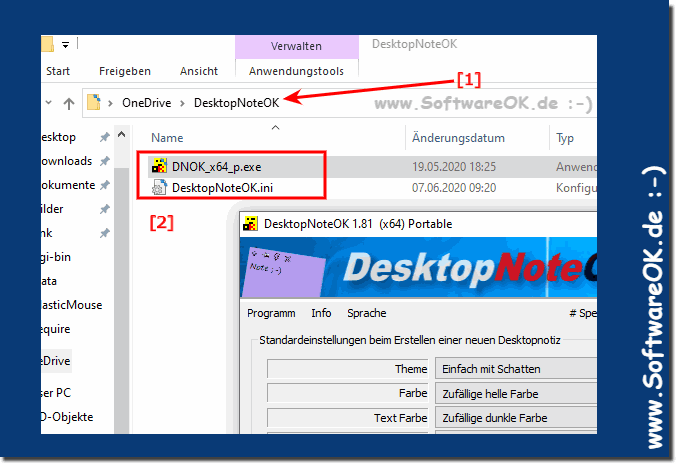The width and height of the screenshot is (676, 464).
Task: Open Dokumente in the navigation pane
Action: pos(68,185)
